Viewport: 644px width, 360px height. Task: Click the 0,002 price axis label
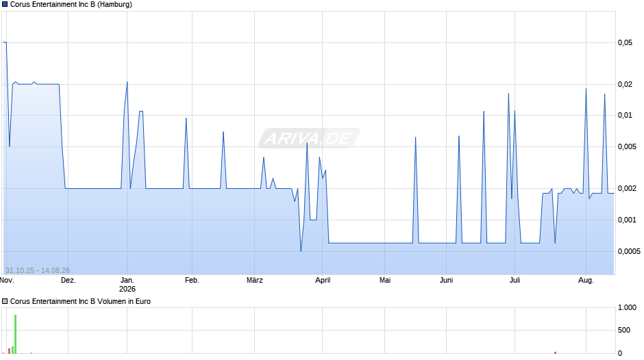(x=627, y=188)
